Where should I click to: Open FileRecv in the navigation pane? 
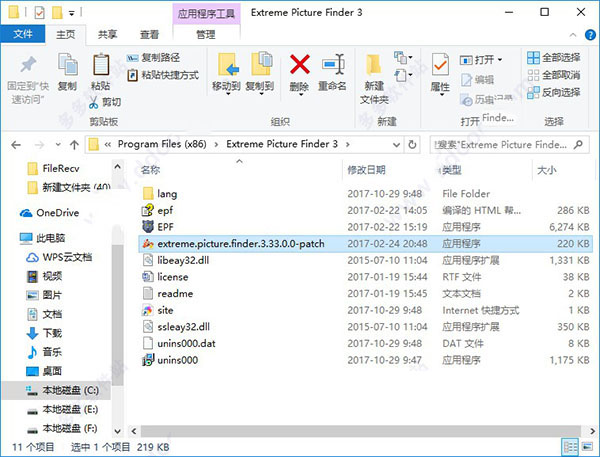pos(54,168)
